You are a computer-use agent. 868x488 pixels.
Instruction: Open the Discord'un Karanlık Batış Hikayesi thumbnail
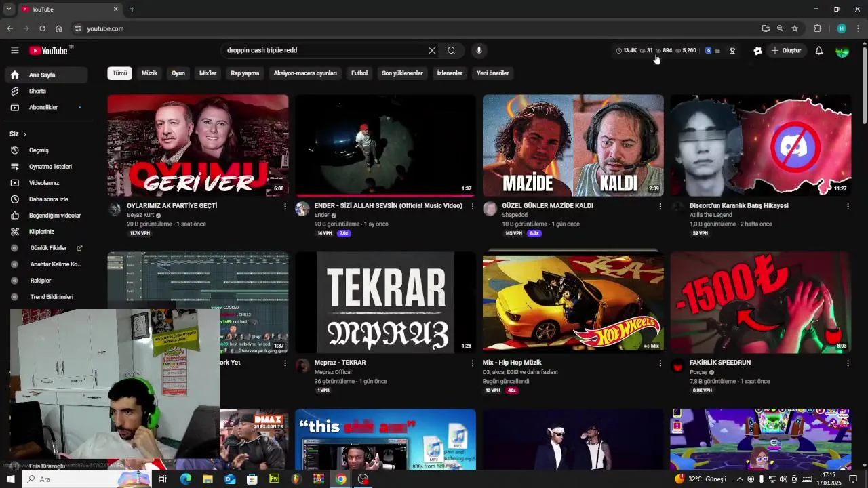760,145
